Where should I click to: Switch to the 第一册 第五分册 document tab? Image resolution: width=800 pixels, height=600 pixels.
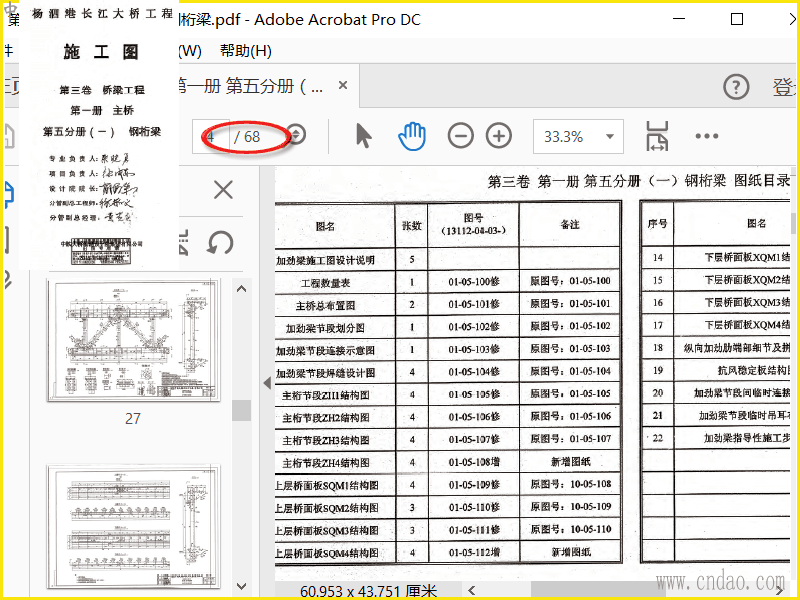250,86
